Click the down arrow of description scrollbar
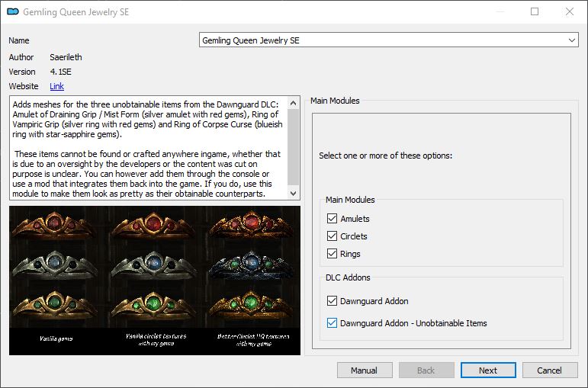The height and width of the screenshot is (388, 588). pos(294,194)
